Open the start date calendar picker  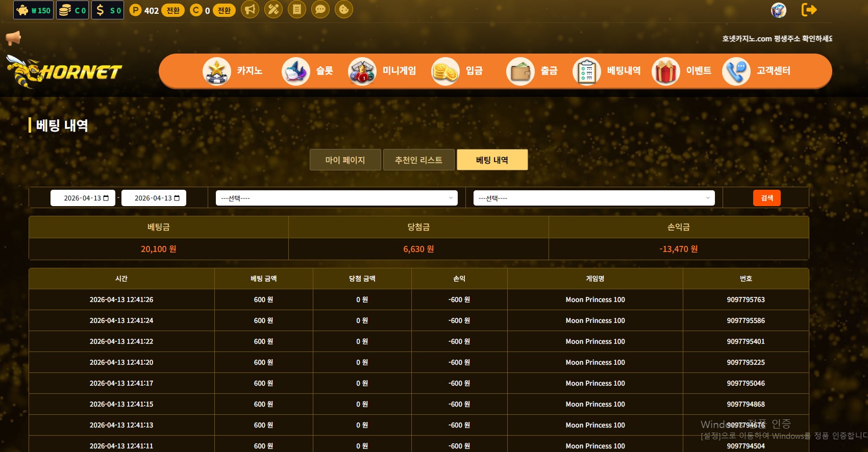pos(106,198)
